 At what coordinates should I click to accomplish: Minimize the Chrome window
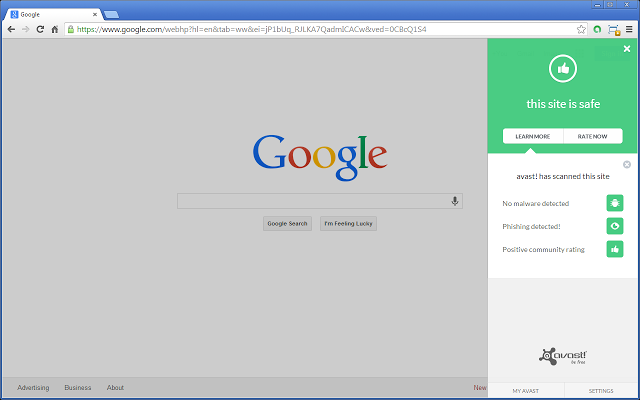click(598, 4)
